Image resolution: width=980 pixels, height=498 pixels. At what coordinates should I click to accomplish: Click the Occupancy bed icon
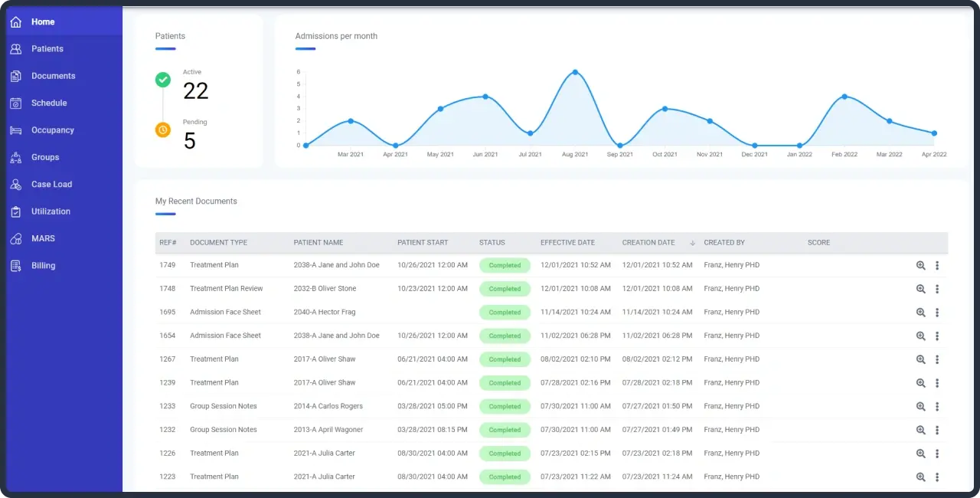[x=15, y=130]
